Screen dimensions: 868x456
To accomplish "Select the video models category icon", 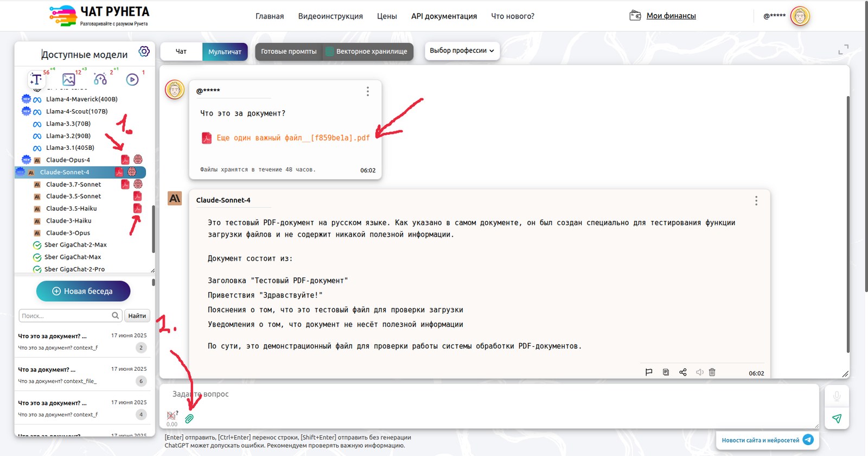I will click(132, 79).
